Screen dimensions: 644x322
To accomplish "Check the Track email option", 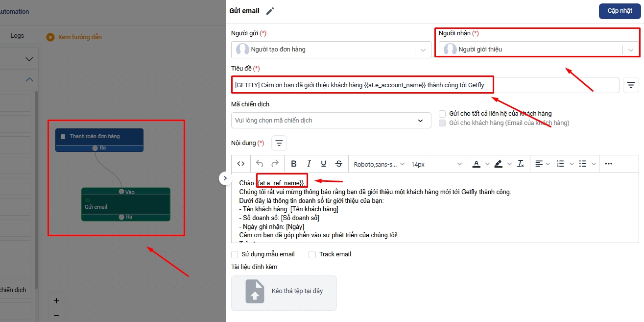I will click(312, 254).
